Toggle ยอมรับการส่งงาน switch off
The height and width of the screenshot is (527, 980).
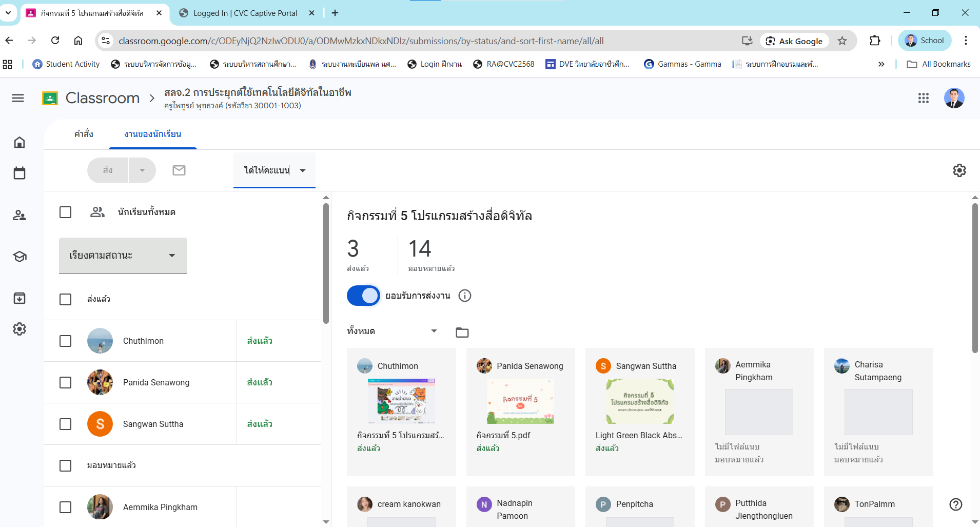click(x=363, y=296)
